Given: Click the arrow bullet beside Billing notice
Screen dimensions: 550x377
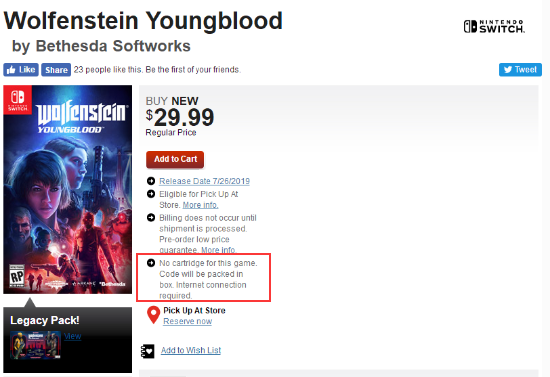Looking at the screenshot, I should tap(151, 218).
